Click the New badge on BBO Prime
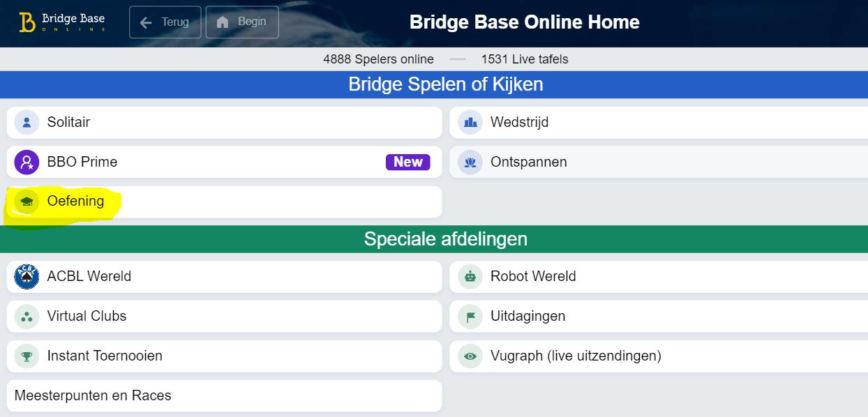868x417 pixels. click(x=407, y=162)
